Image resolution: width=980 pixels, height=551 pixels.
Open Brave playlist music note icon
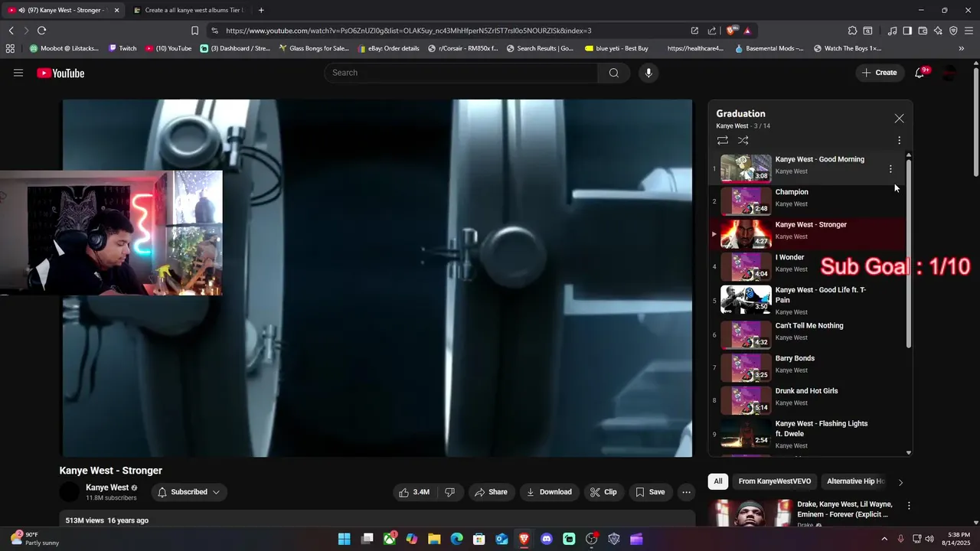(892, 31)
